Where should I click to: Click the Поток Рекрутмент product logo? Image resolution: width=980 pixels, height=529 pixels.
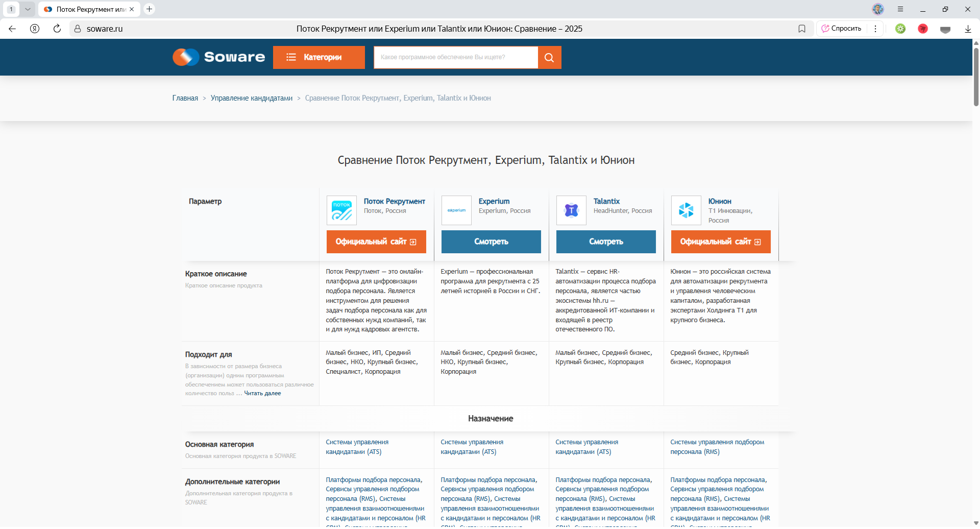(341, 210)
